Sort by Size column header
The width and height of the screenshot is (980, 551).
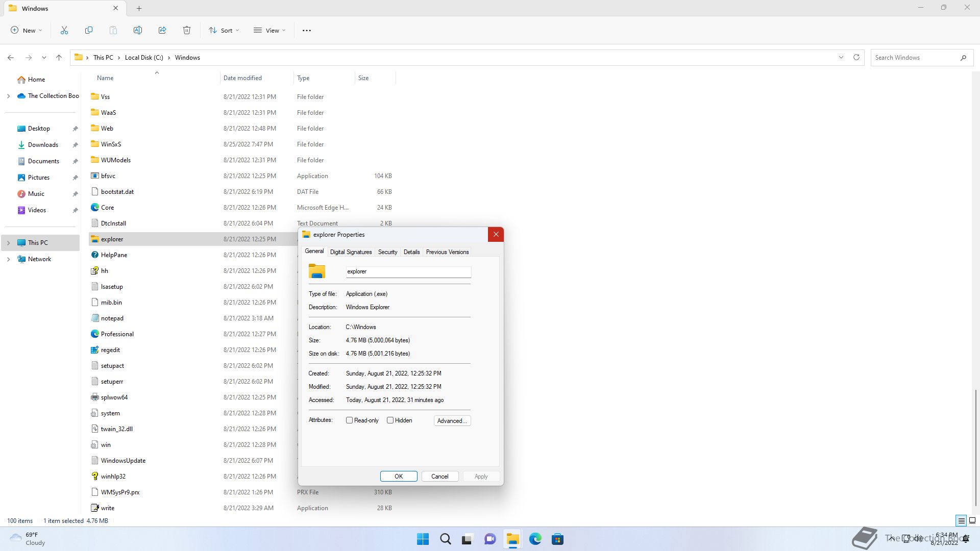(x=375, y=78)
